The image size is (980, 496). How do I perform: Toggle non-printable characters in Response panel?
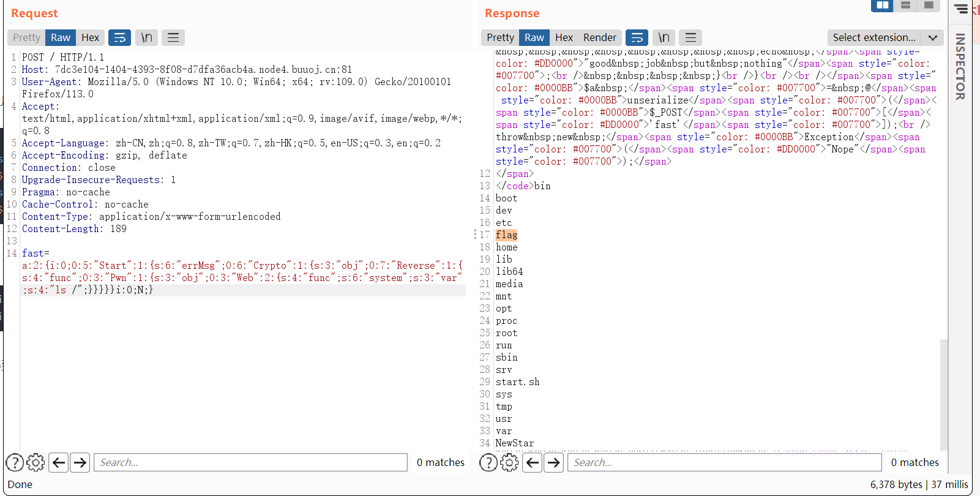click(664, 37)
